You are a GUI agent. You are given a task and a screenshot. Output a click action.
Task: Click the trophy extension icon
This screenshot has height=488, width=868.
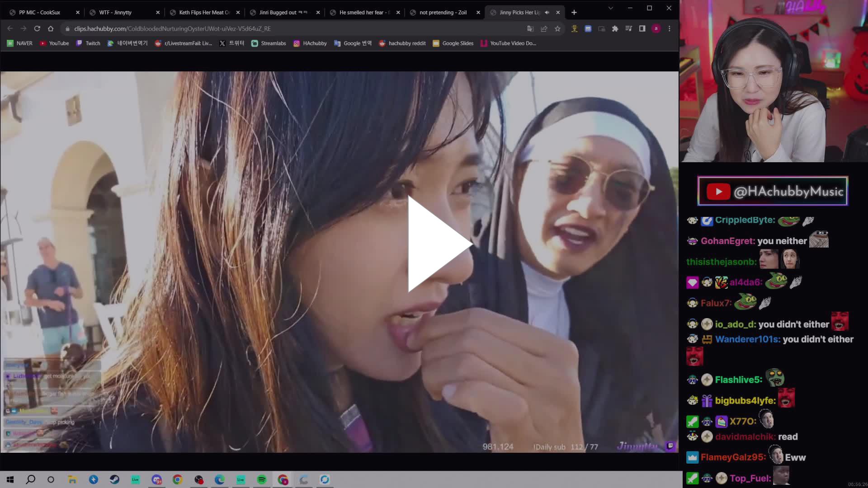[x=574, y=28]
